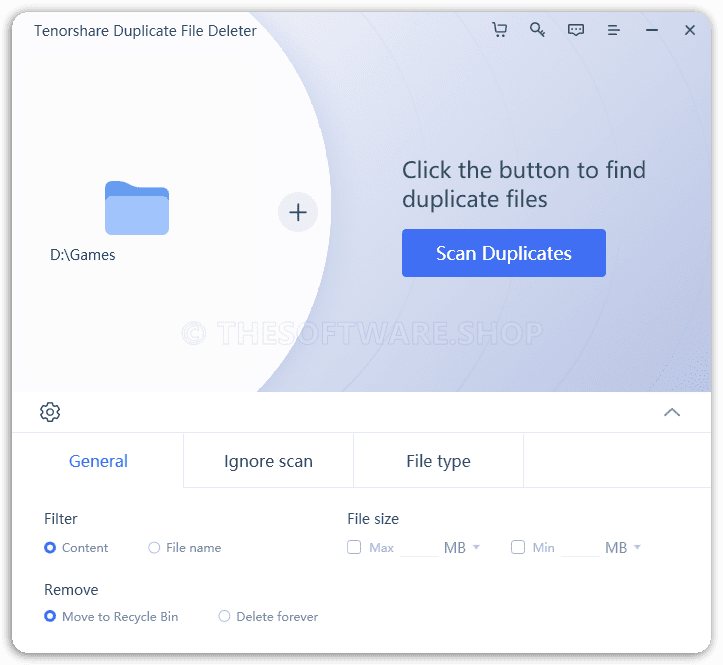This screenshot has width=723, height=665.
Task: Open the shopping cart purchase icon
Action: pos(500,30)
